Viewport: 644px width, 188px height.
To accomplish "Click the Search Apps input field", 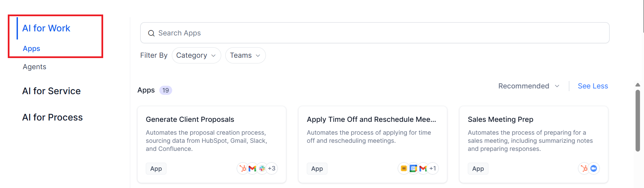I will point(375,33).
